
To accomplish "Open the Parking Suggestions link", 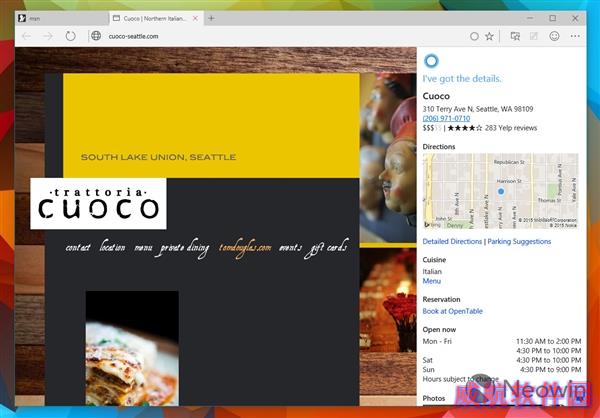I will [x=519, y=242].
